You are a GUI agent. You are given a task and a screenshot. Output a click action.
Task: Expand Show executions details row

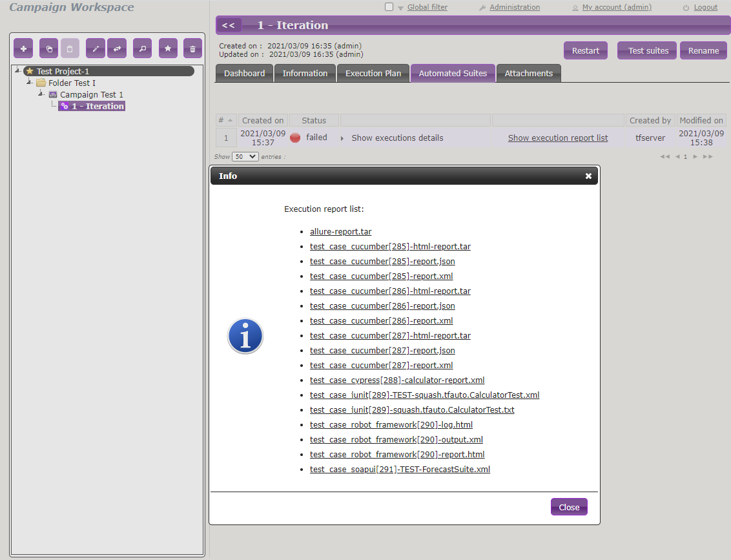342,138
